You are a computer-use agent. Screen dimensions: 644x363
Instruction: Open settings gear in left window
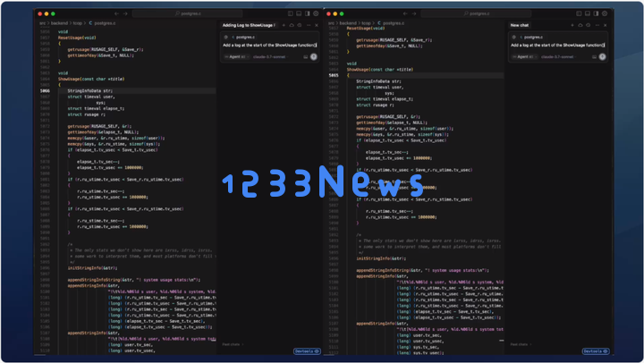point(316,13)
